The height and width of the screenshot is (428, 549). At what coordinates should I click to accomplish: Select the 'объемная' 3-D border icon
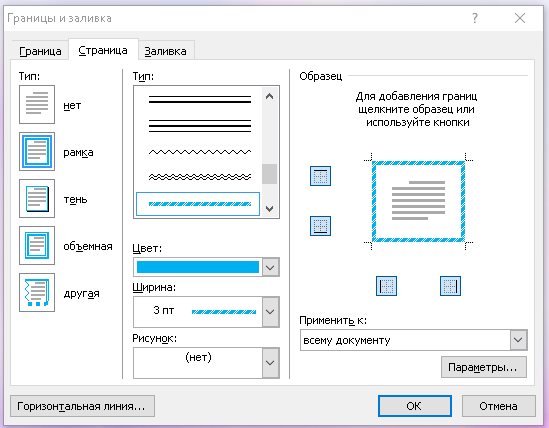37,246
